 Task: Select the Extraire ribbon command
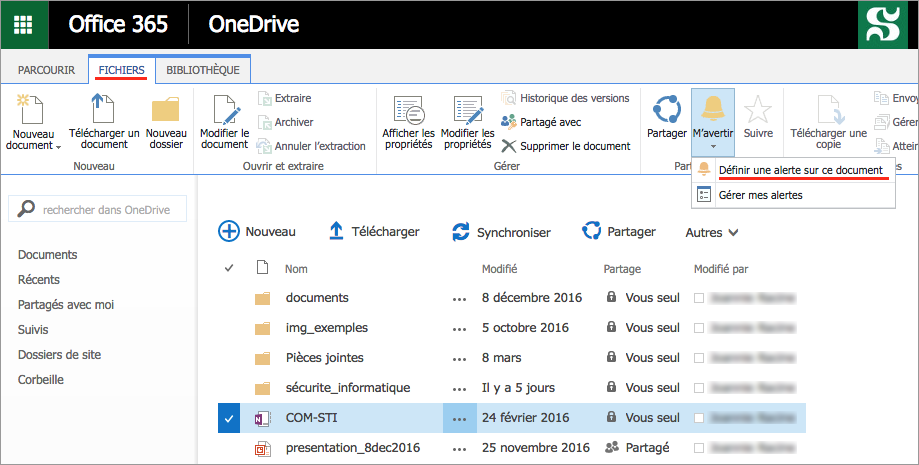(284, 98)
